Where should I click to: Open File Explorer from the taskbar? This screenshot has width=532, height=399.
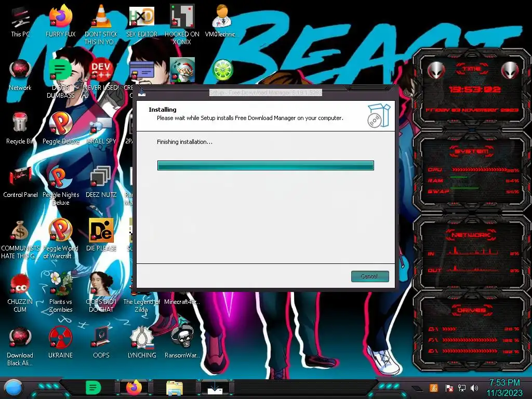[x=175, y=388]
